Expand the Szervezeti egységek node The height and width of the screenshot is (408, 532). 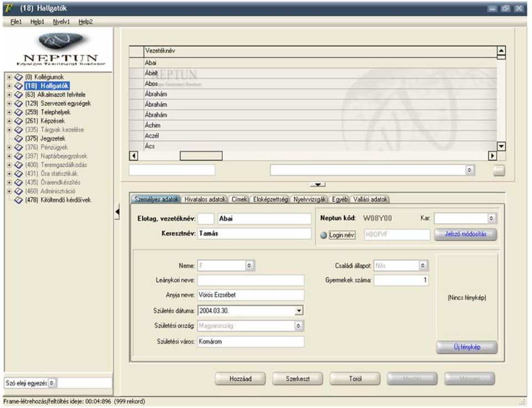pyautogui.click(x=9, y=104)
